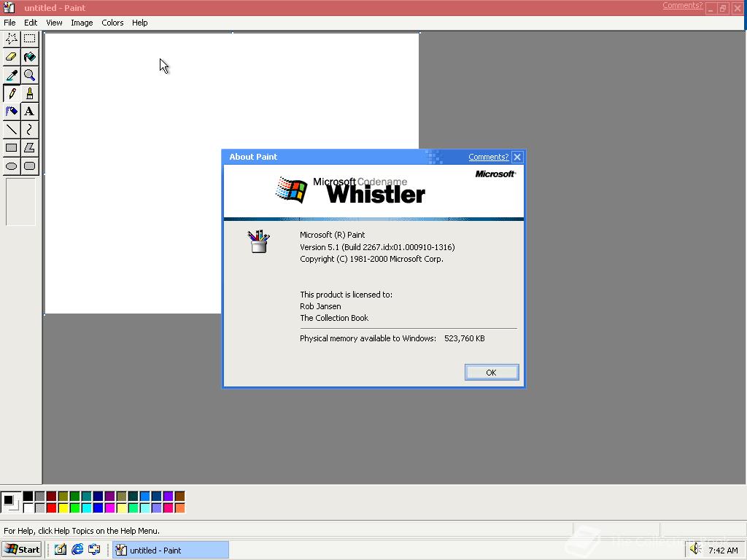Select the Curve tool
The image size is (747, 560).
[x=29, y=130]
